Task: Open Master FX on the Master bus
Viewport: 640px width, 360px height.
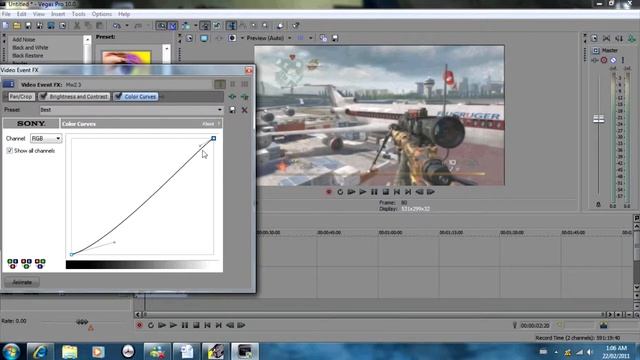Action: pyautogui.click(x=595, y=60)
